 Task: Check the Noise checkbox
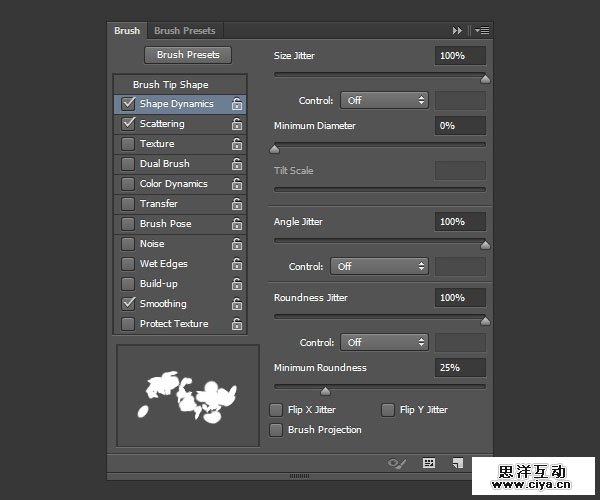tap(128, 244)
